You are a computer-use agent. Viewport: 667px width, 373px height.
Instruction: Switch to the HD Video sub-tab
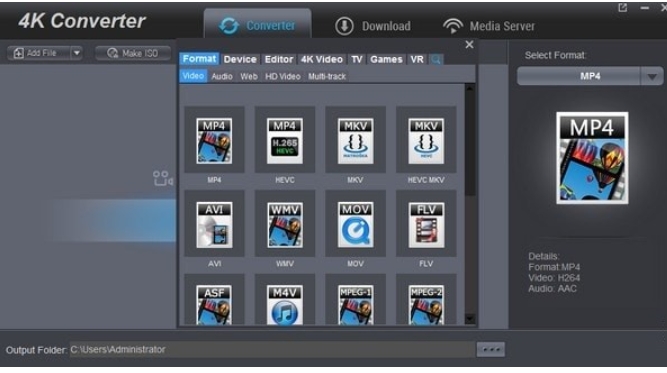point(283,77)
